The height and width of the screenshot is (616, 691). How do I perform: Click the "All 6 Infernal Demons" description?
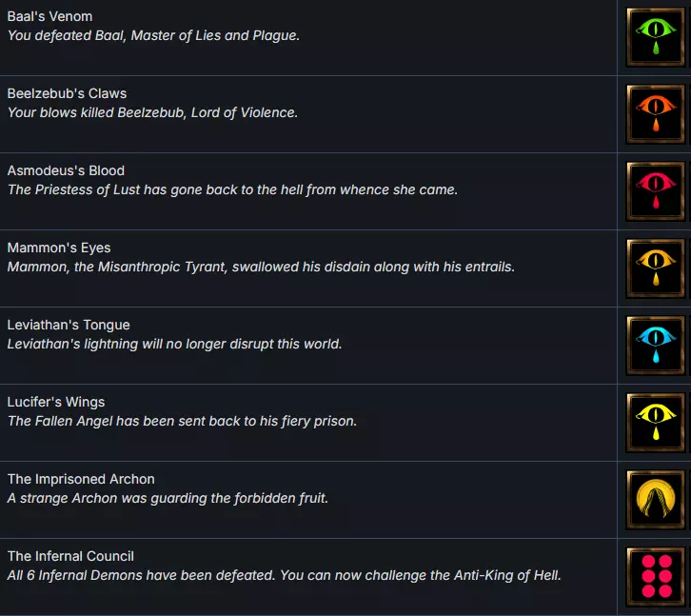click(284, 576)
